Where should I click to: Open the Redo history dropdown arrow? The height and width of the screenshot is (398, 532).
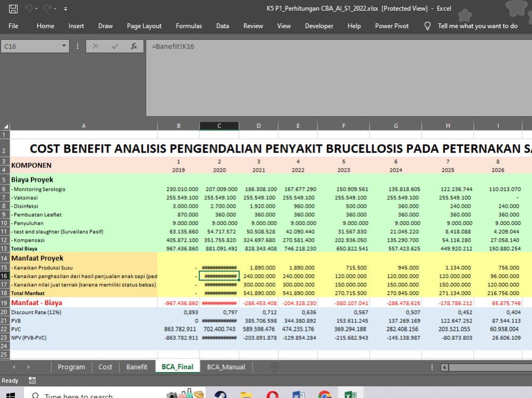pos(55,9)
